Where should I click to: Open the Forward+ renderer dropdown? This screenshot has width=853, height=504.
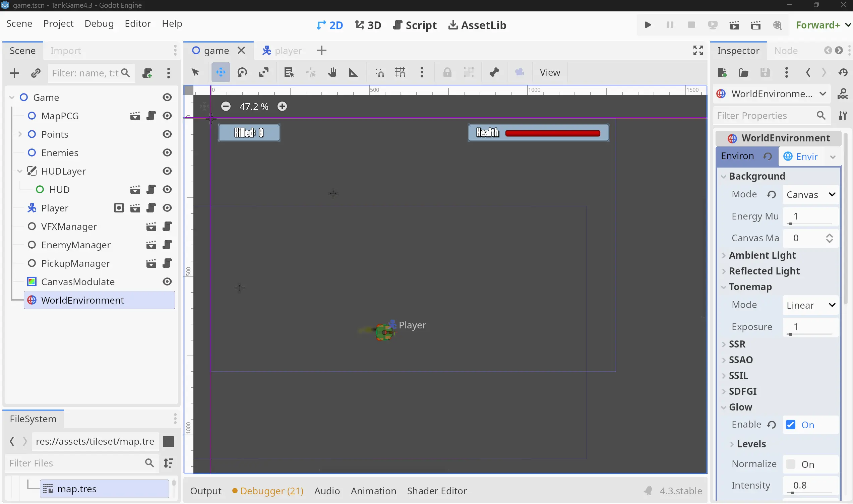[x=823, y=25]
